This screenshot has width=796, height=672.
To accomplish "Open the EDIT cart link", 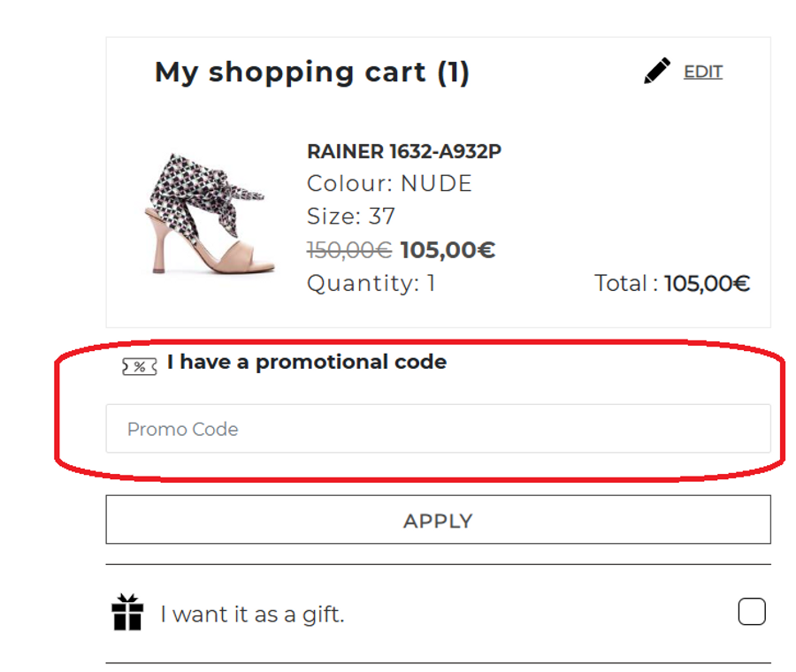I will [703, 72].
